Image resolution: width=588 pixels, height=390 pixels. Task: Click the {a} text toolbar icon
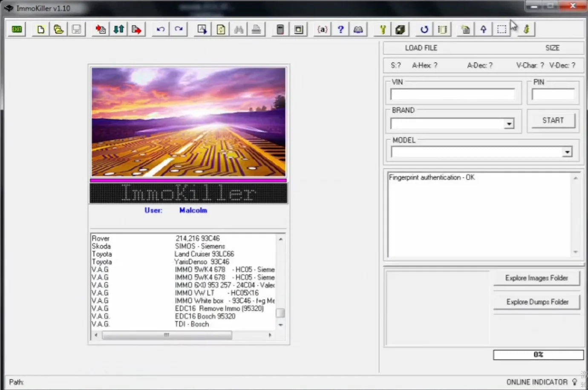point(322,29)
